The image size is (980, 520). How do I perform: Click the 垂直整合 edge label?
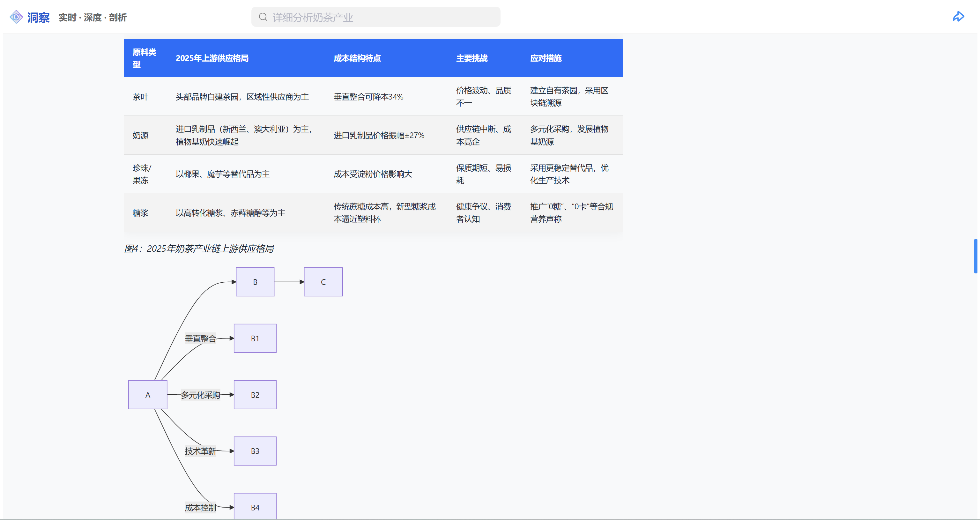(x=200, y=338)
